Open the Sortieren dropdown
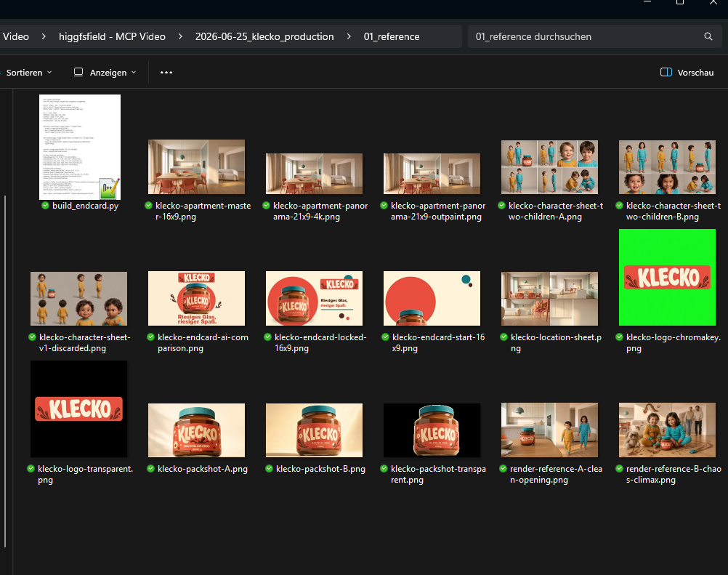The image size is (728, 575). tap(29, 73)
